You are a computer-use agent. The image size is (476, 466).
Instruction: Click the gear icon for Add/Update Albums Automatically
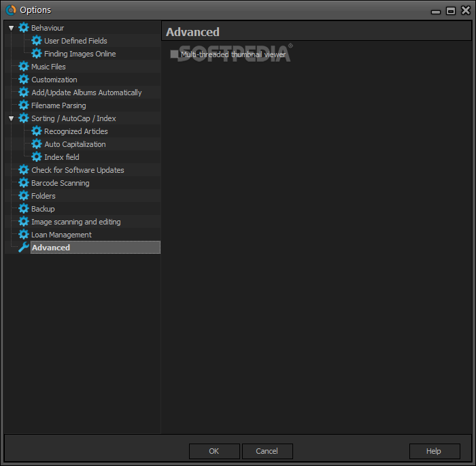tap(24, 92)
